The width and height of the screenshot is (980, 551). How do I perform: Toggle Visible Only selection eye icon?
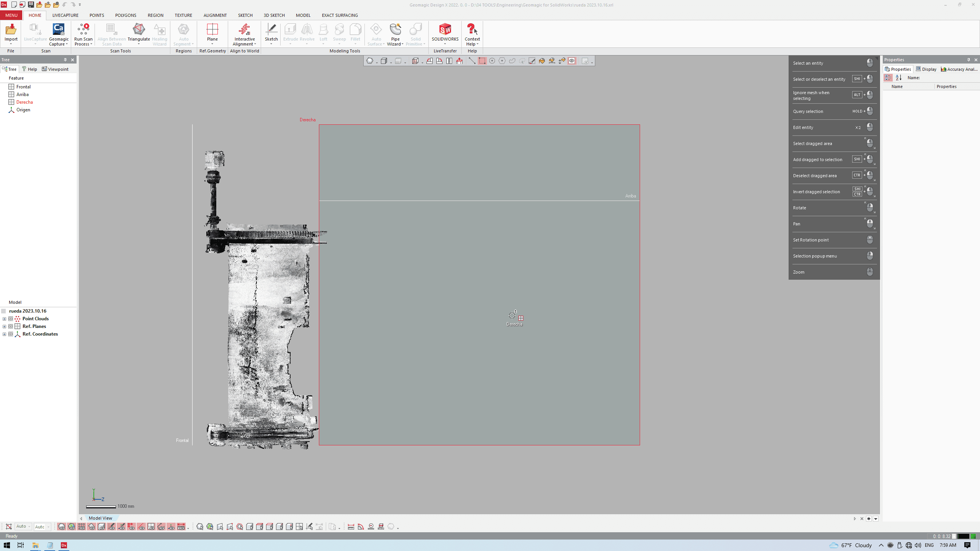pos(572,61)
